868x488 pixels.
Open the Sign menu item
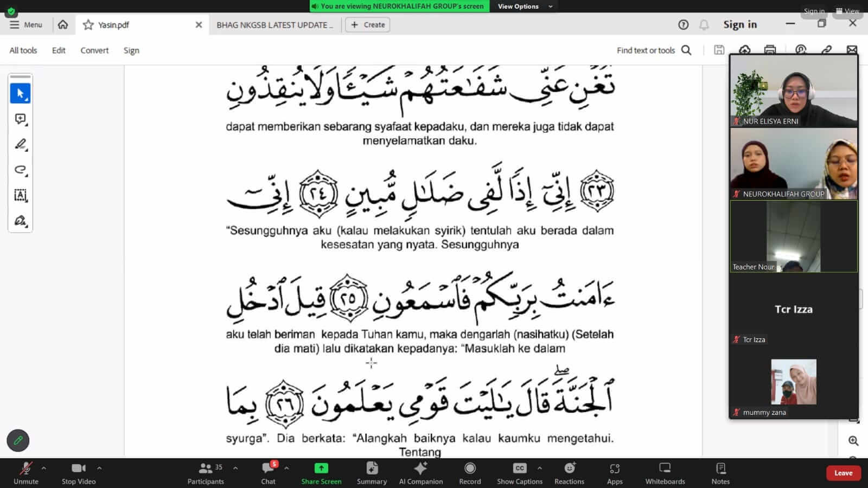[x=131, y=50]
